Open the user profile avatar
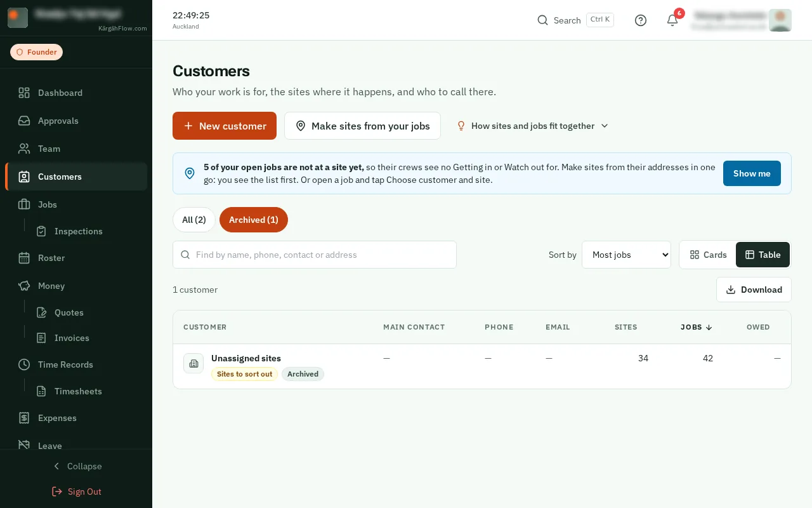Viewport: 812px width, 508px height. pyautogui.click(x=780, y=20)
